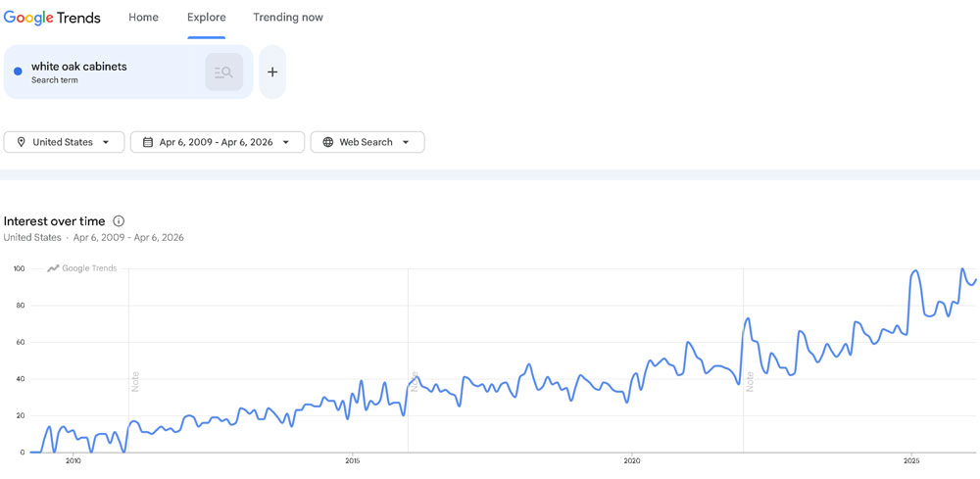Click the Note marker near 2011
Image resolution: width=980 pixels, height=479 pixels.
pyautogui.click(x=135, y=381)
